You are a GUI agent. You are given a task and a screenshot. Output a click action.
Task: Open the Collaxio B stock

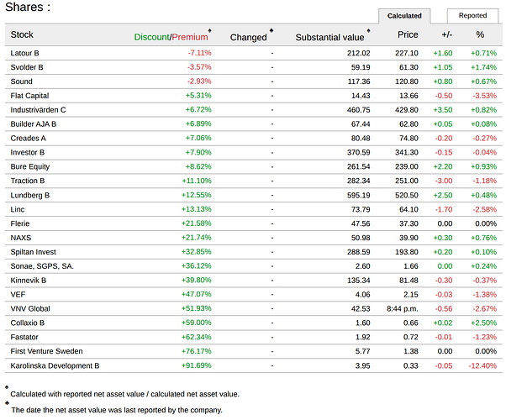pos(28,323)
